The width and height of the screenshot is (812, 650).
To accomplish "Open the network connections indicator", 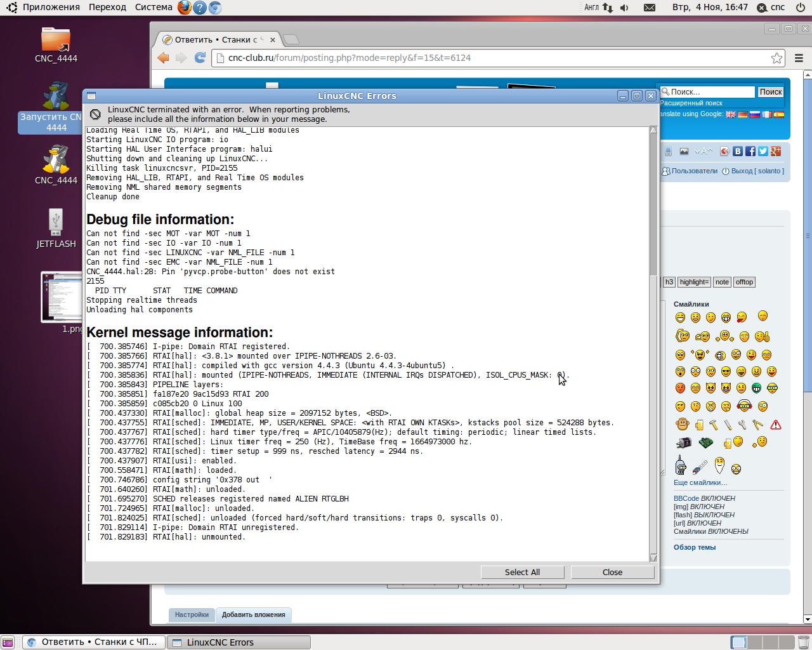I will point(608,8).
